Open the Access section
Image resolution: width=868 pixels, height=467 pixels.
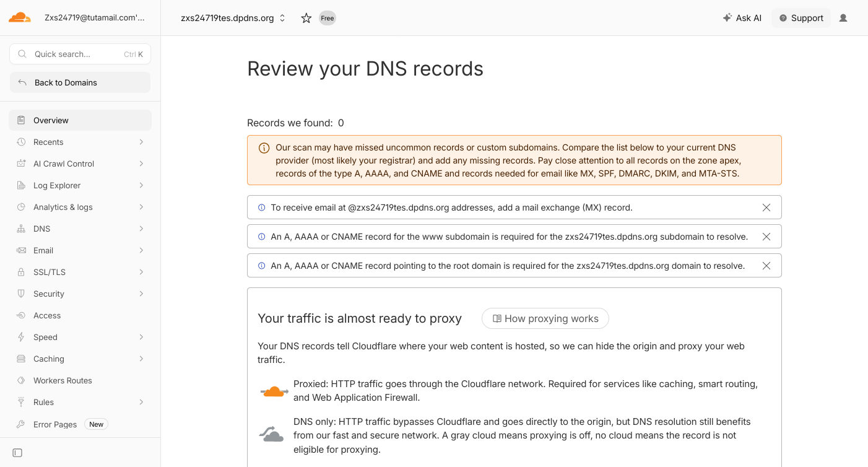tap(80, 315)
